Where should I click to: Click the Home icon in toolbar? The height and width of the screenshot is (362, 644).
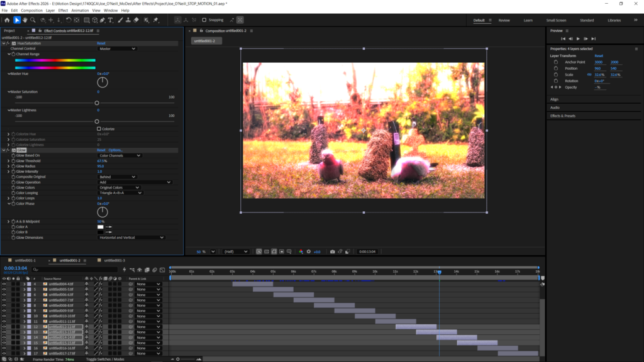(7, 19)
